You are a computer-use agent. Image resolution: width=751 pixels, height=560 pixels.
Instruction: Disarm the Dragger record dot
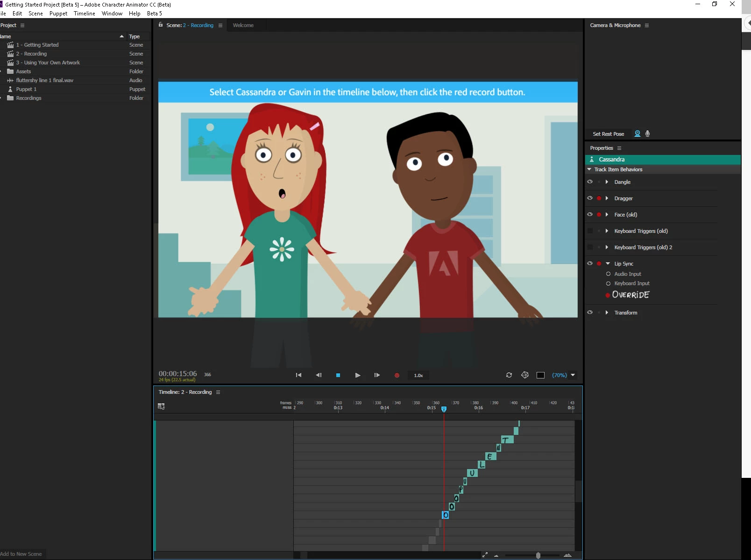pyautogui.click(x=599, y=198)
